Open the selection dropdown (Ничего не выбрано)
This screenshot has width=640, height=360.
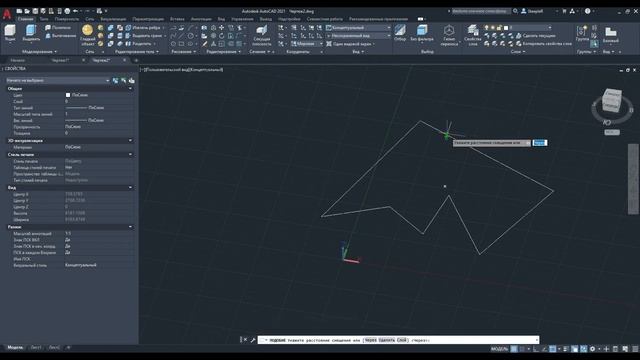pyautogui.click(x=58, y=80)
